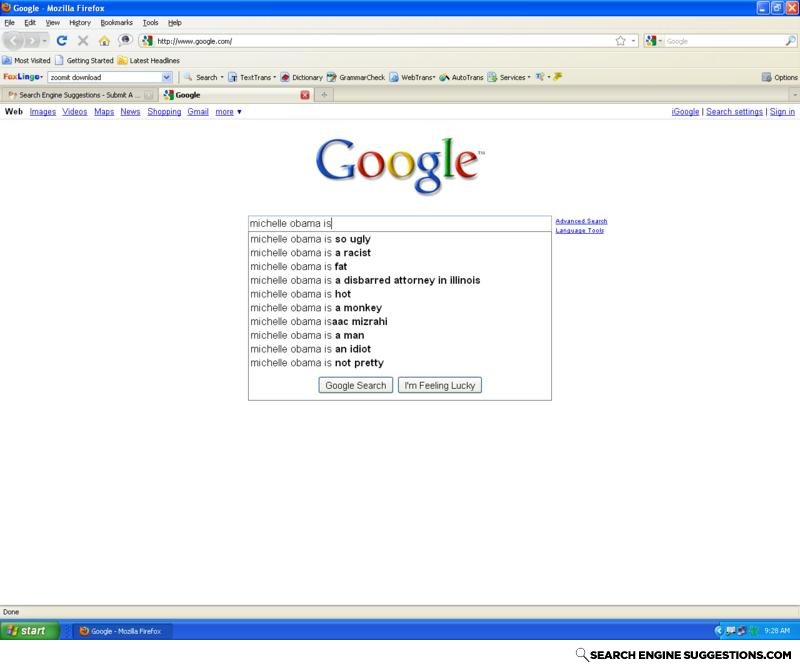Click the Google logo
This screenshot has width=800, height=666.
coord(401,165)
